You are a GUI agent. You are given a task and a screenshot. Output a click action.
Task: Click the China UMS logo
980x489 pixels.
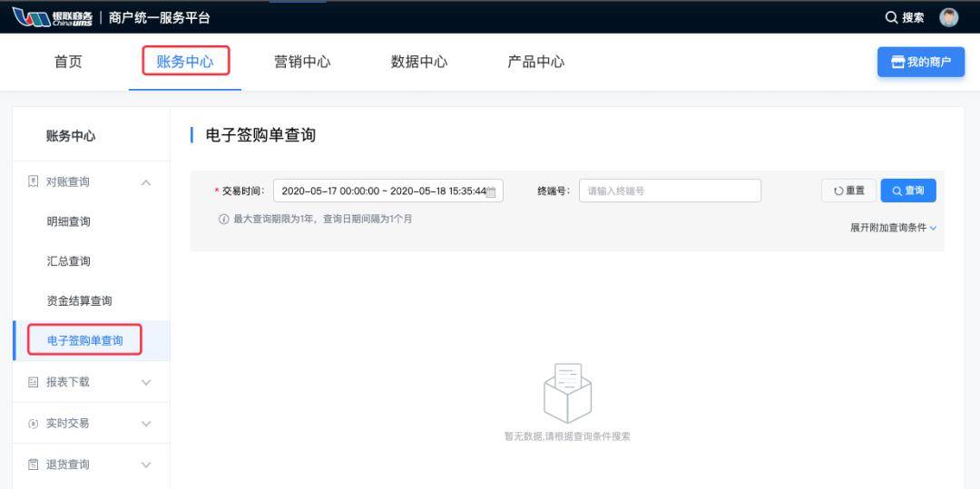[54, 17]
